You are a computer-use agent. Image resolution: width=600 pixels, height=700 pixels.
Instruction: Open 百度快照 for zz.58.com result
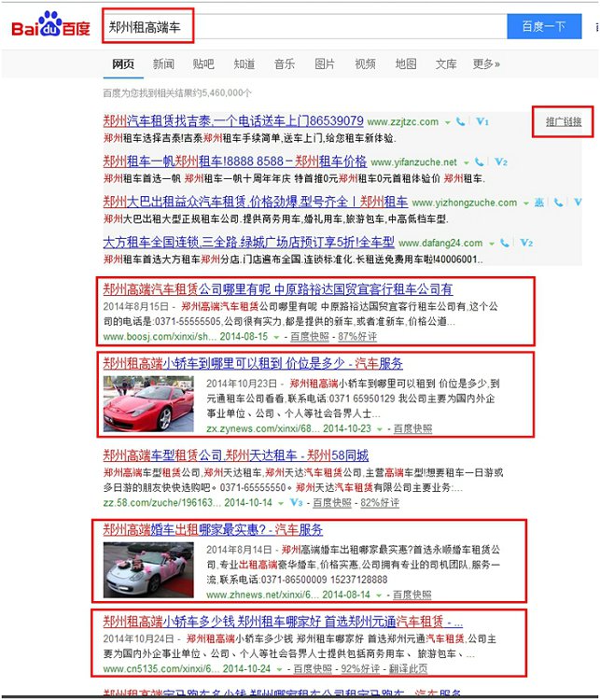point(331,503)
